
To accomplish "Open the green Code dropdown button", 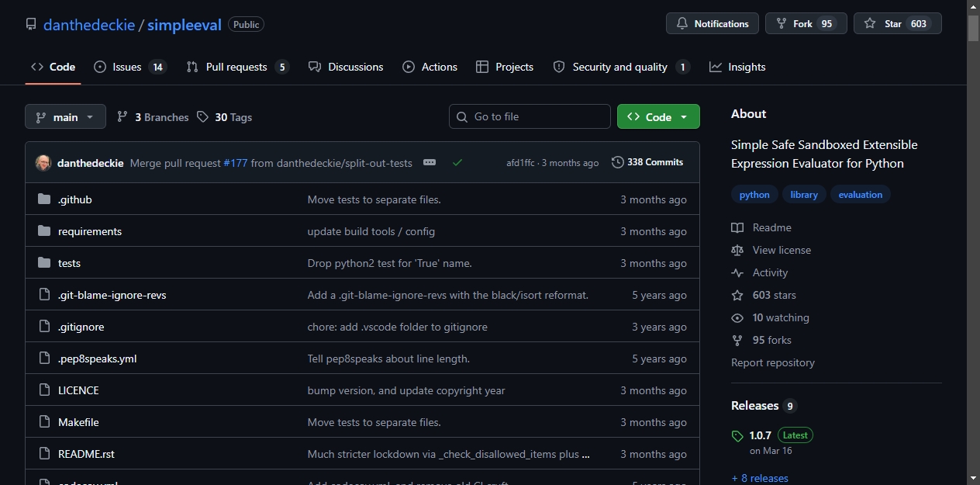I will pos(658,116).
